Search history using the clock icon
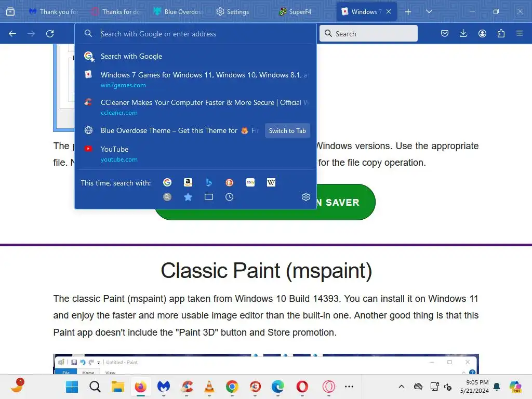Image resolution: width=532 pixels, height=399 pixels. click(x=229, y=197)
